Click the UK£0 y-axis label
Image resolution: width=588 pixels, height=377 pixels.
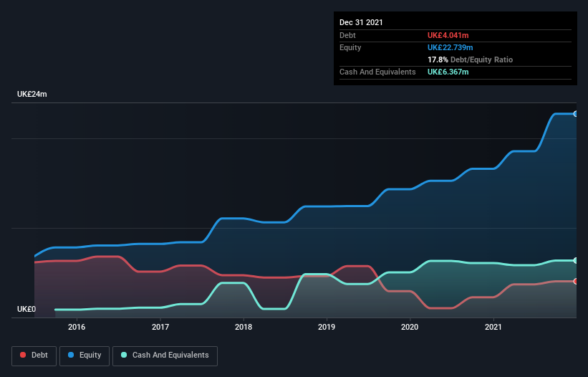point(26,309)
